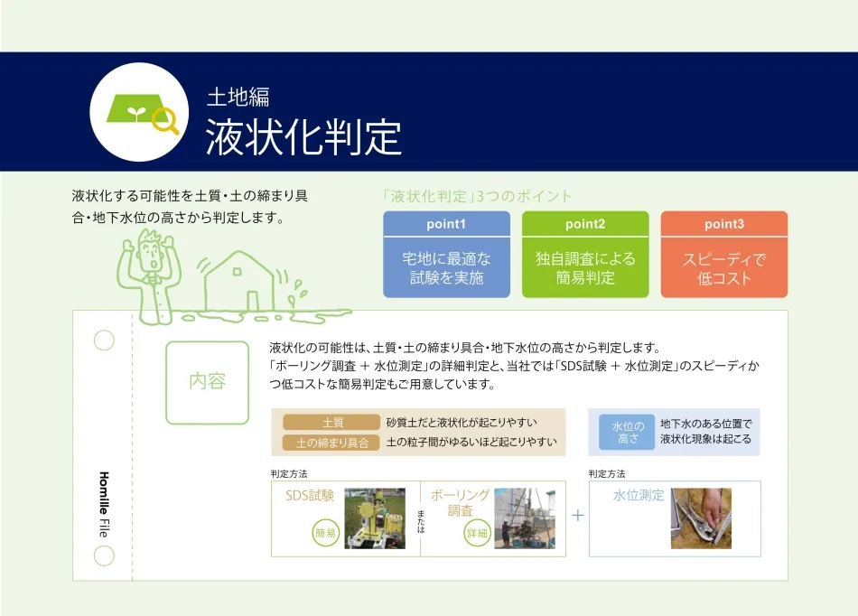
Task: Click the text 地下水のある位置で液状化現象は起こる
Action: (x=706, y=431)
